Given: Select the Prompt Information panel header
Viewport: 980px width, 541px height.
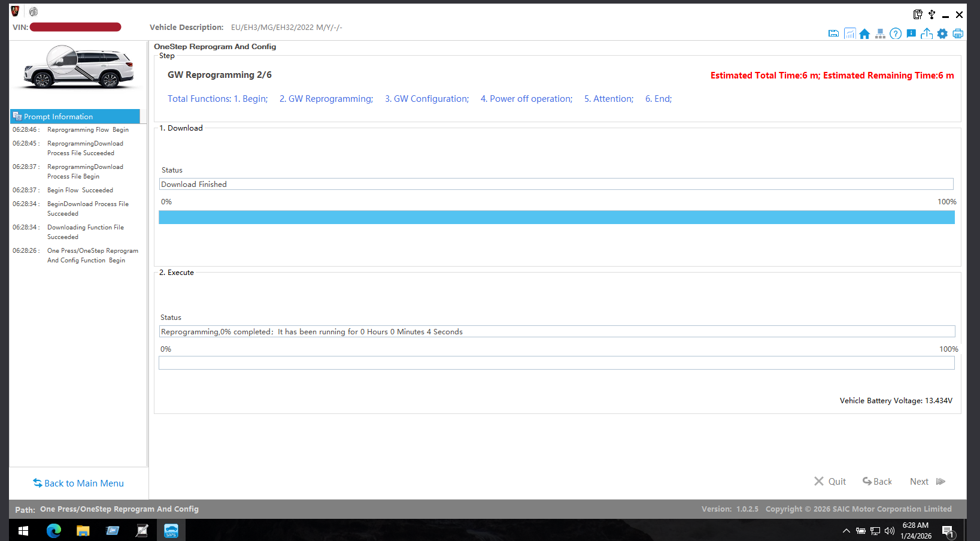Looking at the screenshot, I should (x=75, y=116).
